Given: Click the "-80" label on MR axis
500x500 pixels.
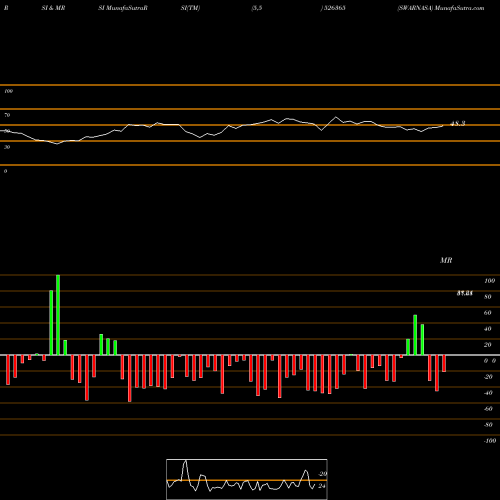Looking at the screenshot, I should pos(488,425).
